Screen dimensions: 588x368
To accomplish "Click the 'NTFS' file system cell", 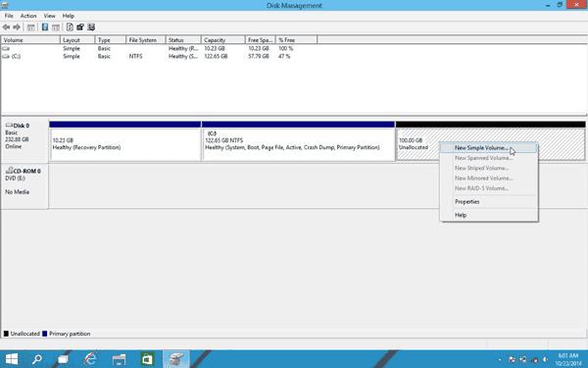I will [135, 56].
